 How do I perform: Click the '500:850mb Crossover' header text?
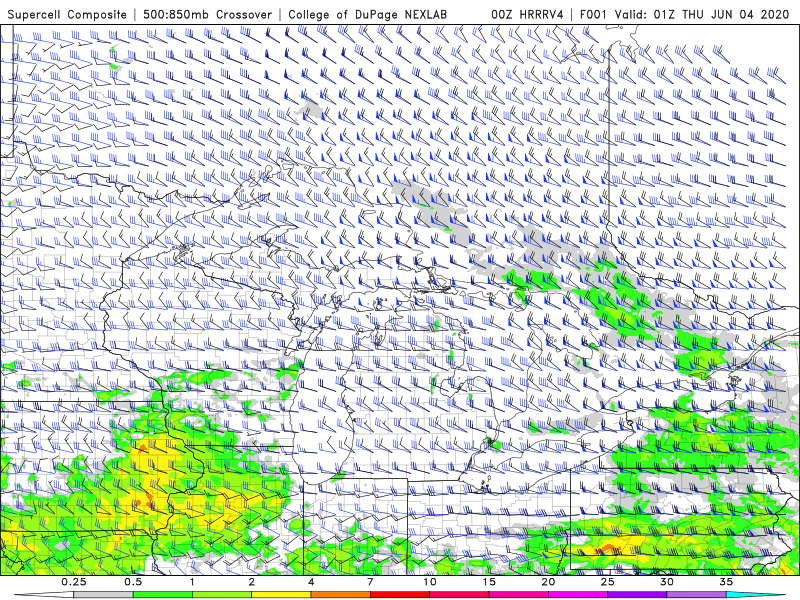click(208, 15)
